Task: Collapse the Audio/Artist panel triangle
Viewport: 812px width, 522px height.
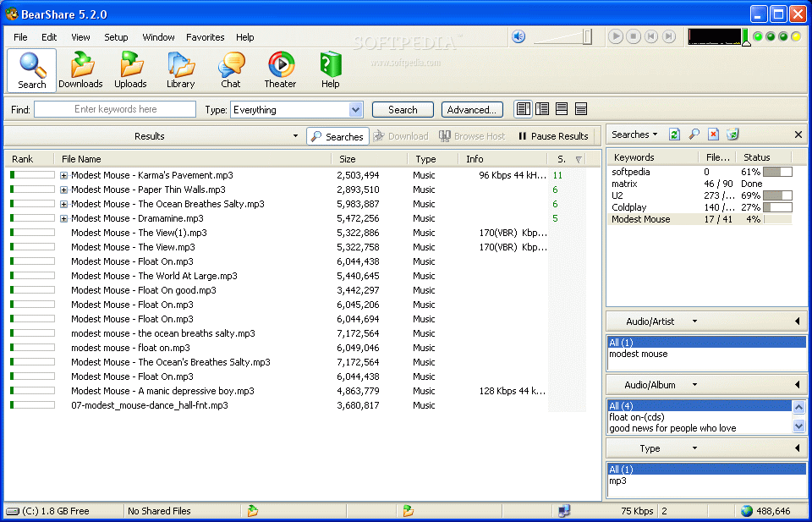Action: 798,321
